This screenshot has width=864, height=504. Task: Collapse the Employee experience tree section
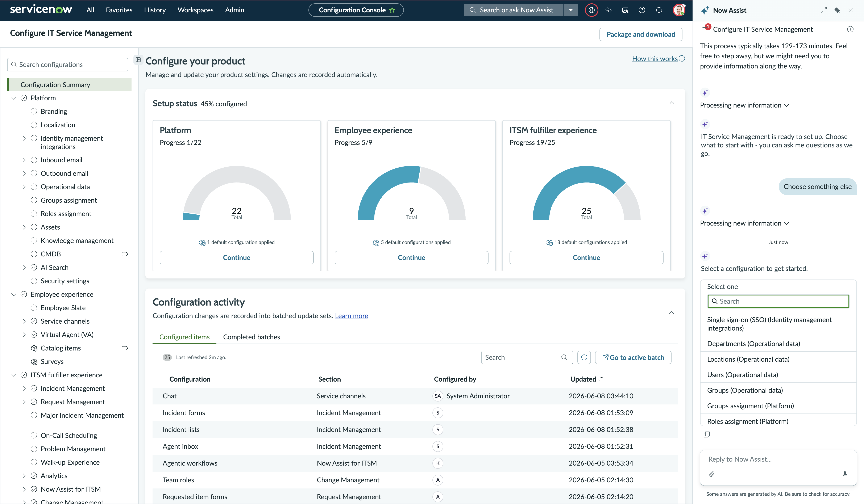pyautogui.click(x=14, y=294)
